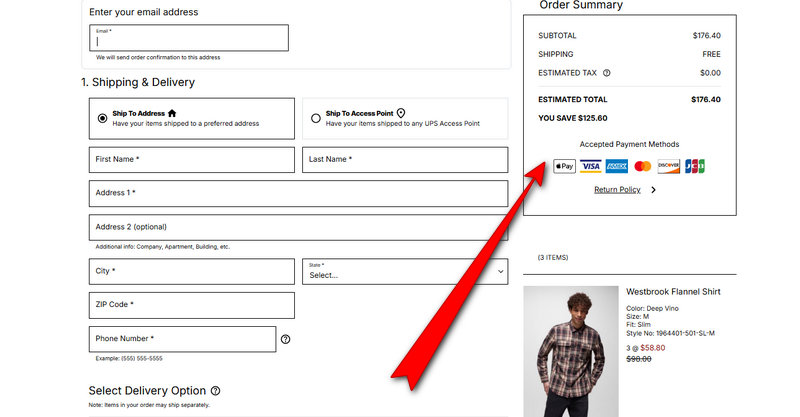The width and height of the screenshot is (800, 417).
Task: Click the Westbrook Flannel Shirt title
Action: (x=673, y=292)
